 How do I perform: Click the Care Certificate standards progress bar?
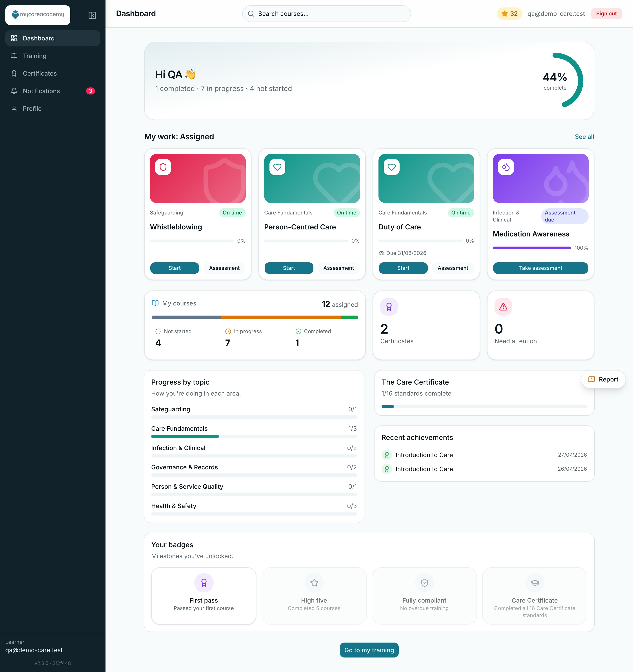tap(484, 407)
